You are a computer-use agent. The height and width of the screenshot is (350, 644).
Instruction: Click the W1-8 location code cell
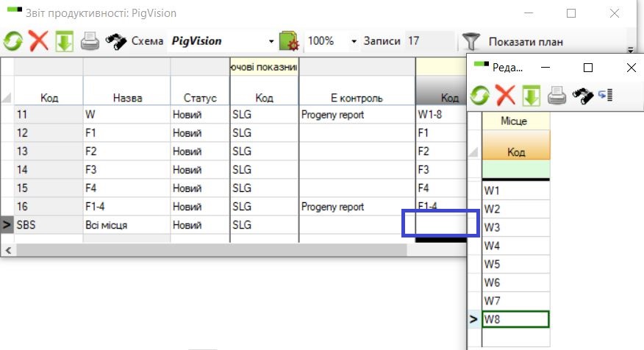pos(441,115)
